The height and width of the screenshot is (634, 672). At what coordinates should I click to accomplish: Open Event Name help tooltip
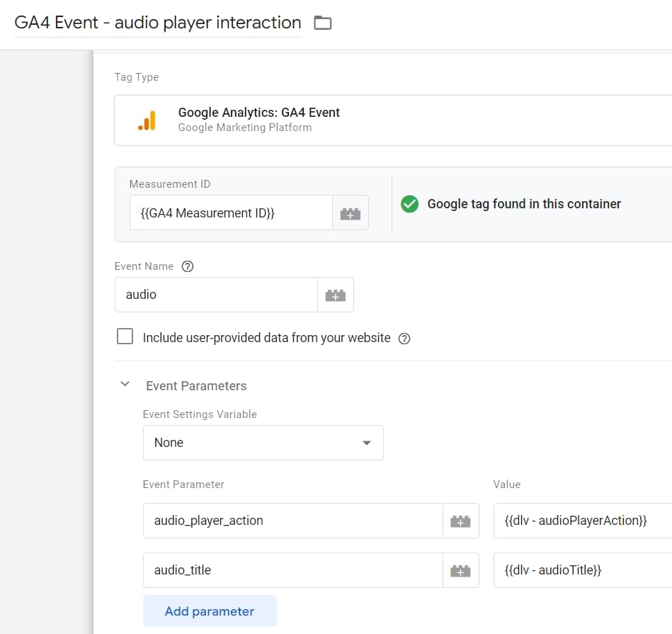point(187,266)
